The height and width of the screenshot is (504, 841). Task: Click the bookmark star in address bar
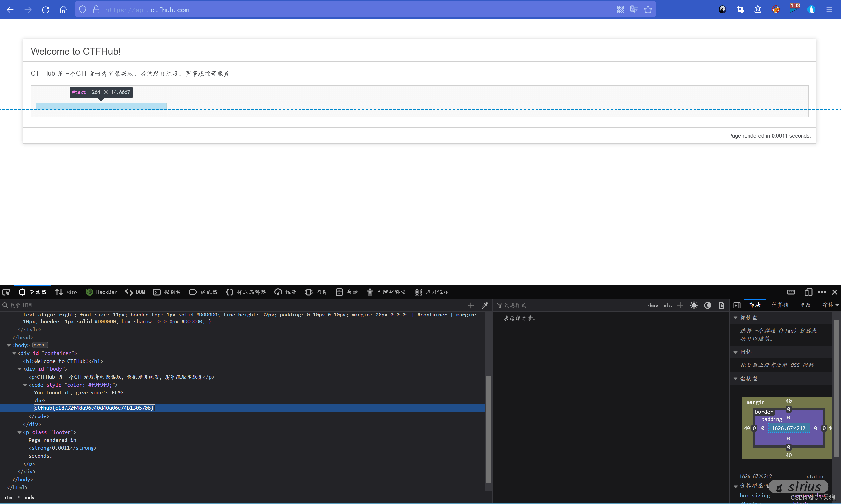pos(648,10)
